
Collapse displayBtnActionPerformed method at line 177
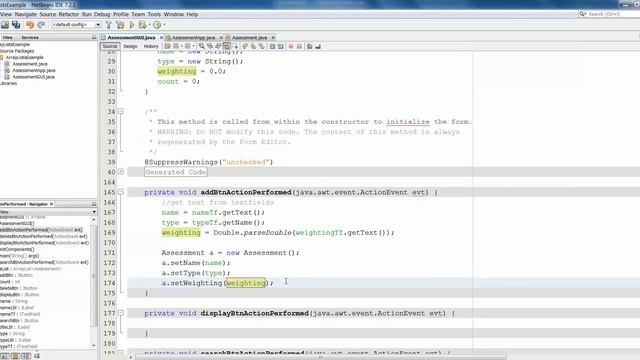tap(121, 313)
